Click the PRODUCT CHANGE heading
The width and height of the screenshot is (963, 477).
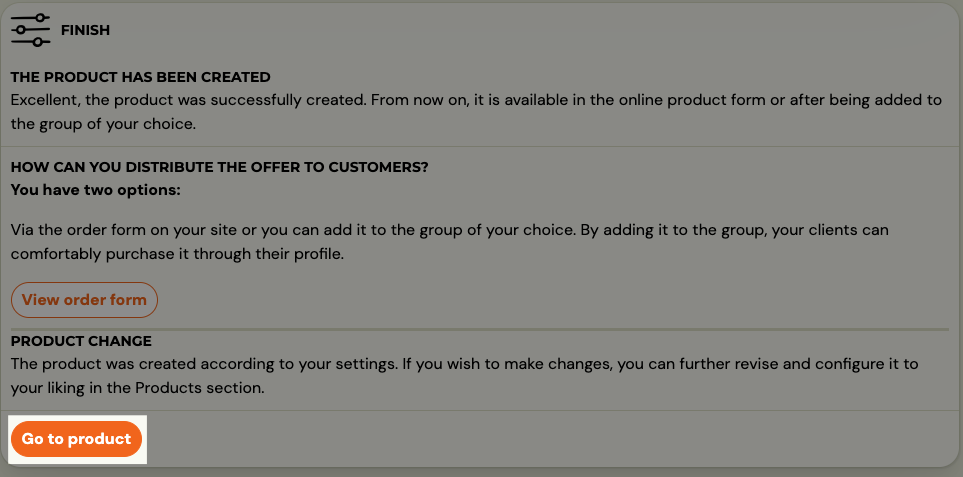coord(81,341)
